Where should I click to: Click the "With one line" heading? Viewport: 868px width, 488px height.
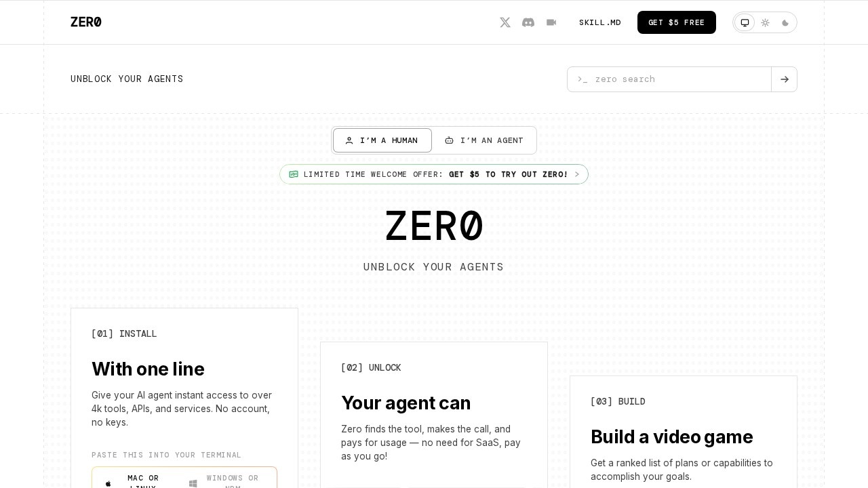(148, 369)
